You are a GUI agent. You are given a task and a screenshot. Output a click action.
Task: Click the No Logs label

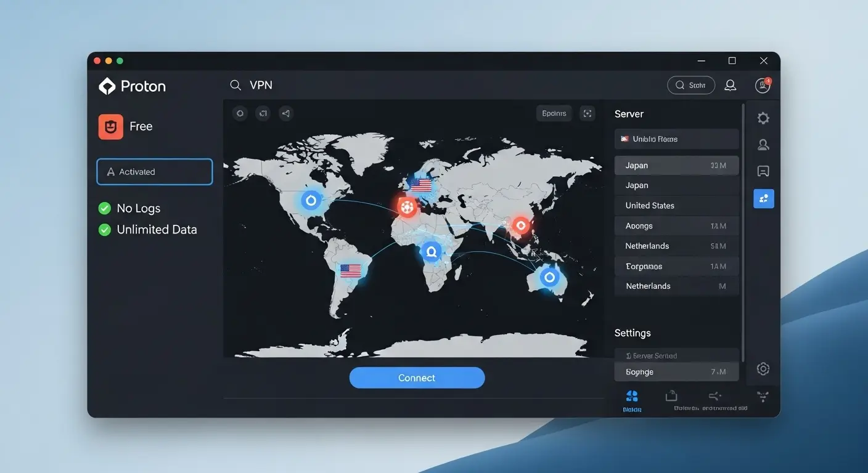tap(139, 208)
